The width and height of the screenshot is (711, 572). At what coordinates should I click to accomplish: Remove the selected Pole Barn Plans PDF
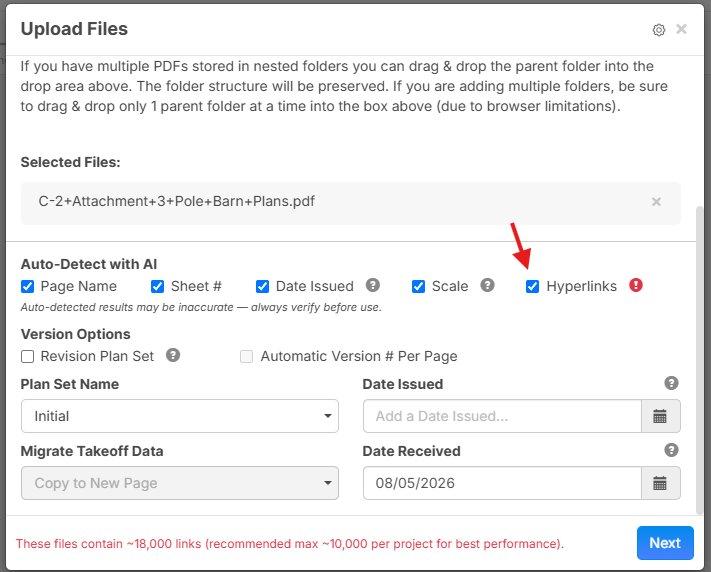[656, 202]
